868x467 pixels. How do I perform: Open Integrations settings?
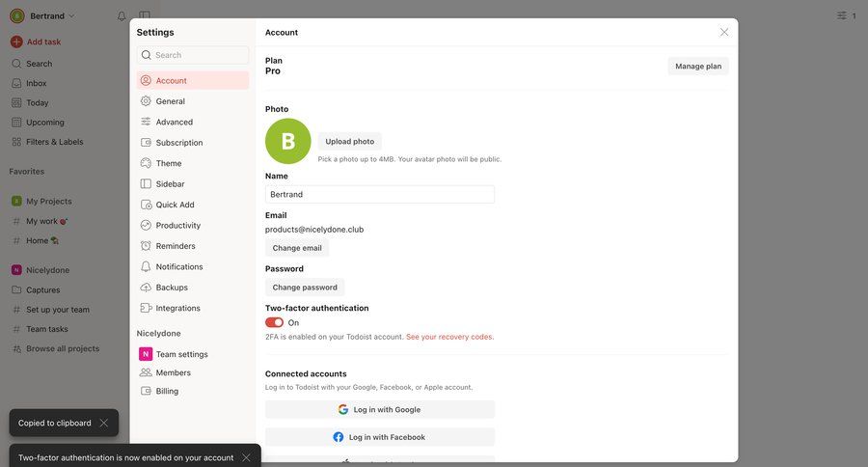coord(193,308)
